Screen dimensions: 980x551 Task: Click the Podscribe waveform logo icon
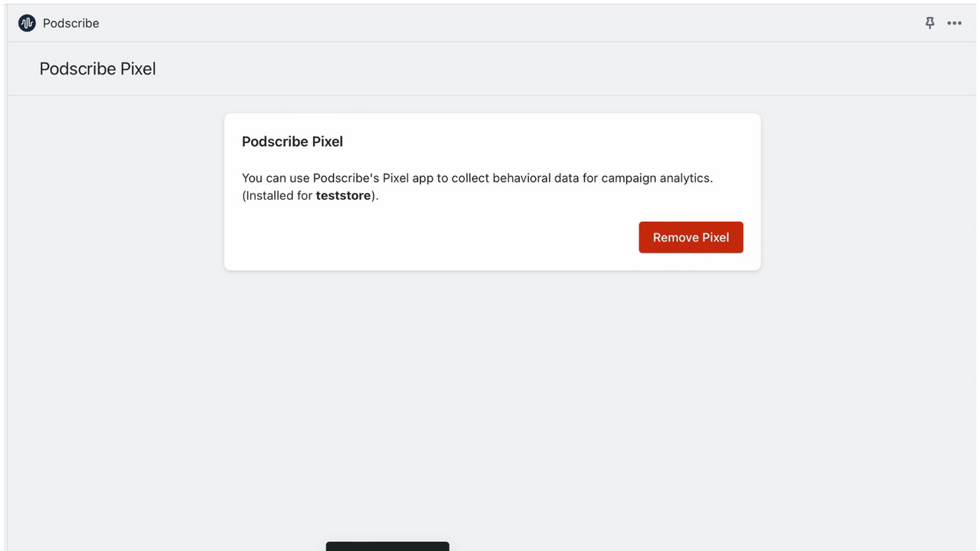[27, 23]
